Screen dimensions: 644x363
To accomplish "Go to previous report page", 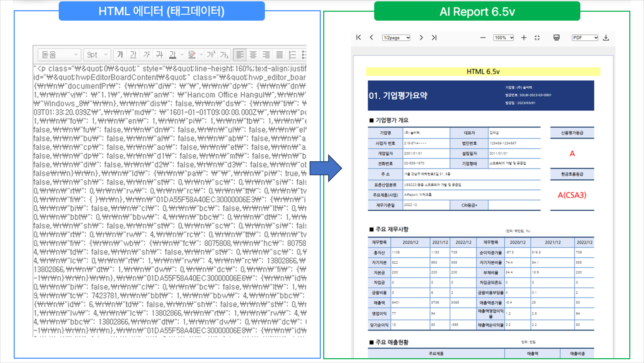I will (372, 38).
